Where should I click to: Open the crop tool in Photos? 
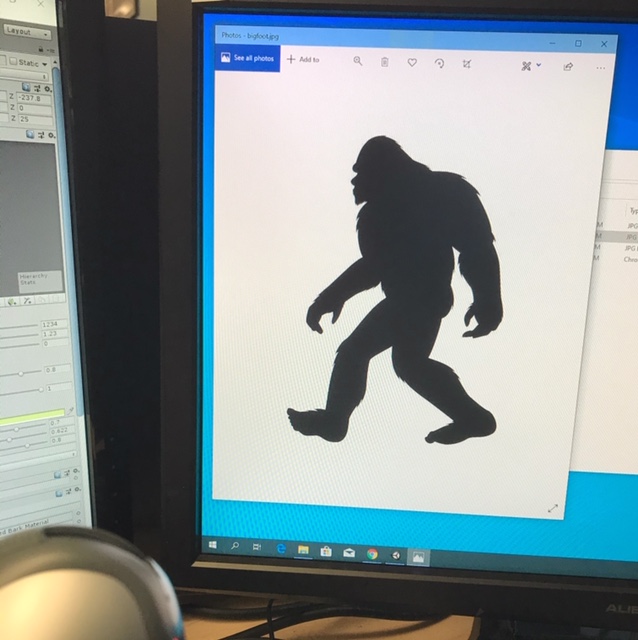click(x=467, y=64)
